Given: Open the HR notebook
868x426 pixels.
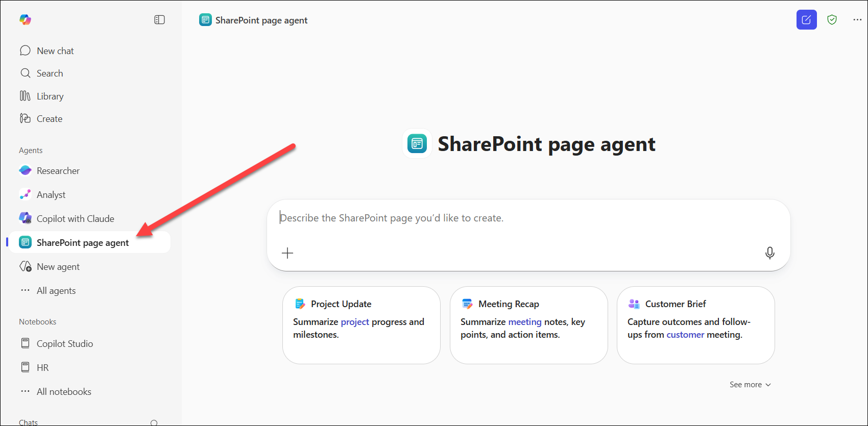Looking at the screenshot, I should pyautogui.click(x=42, y=368).
